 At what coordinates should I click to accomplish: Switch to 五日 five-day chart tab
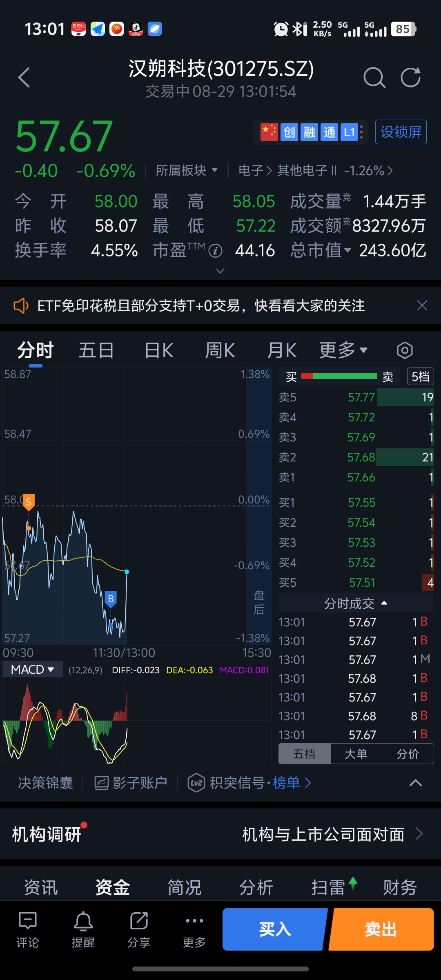96,350
